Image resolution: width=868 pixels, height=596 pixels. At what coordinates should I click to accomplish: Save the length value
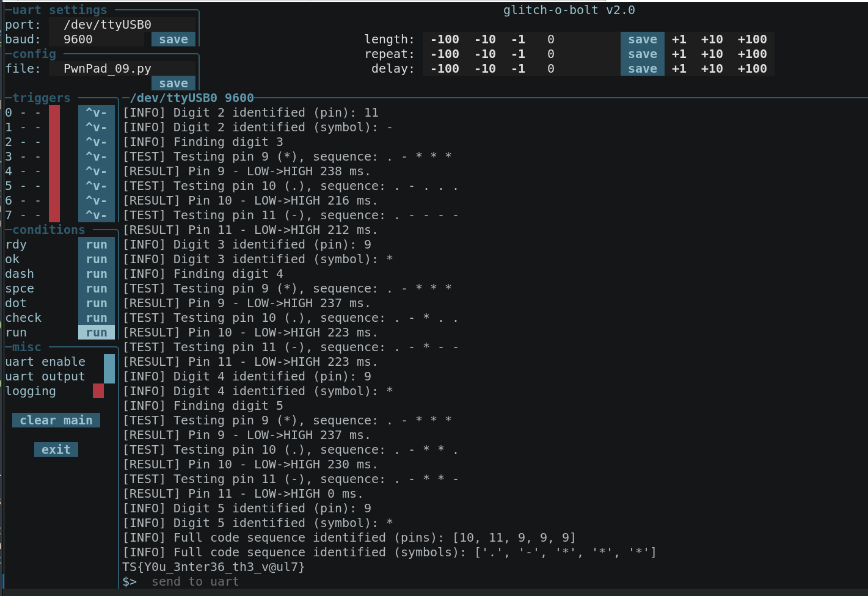coord(642,39)
